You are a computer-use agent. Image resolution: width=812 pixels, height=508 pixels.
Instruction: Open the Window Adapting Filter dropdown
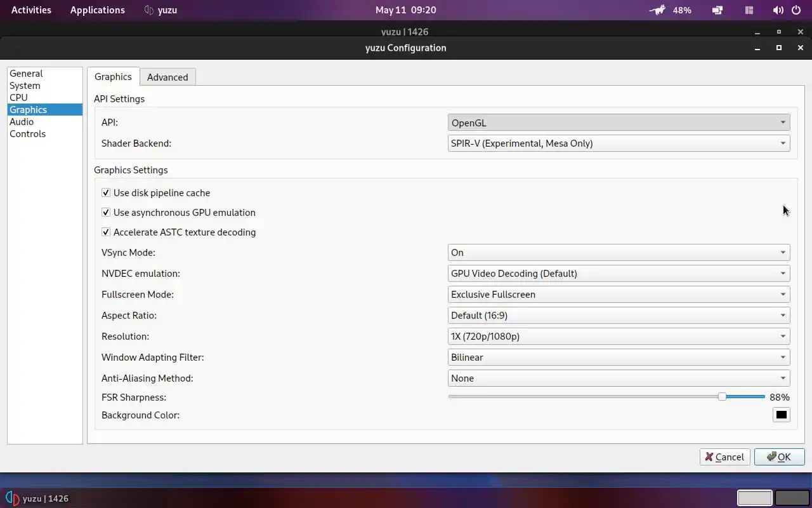point(619,358)
